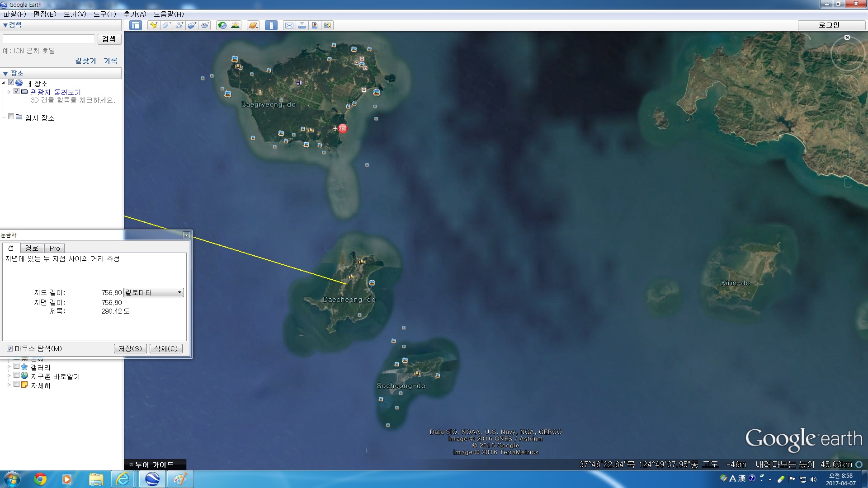The image size is (868, 488).
Task: Click the 삭제(C) button in ruler
Action: pos(166,348)
